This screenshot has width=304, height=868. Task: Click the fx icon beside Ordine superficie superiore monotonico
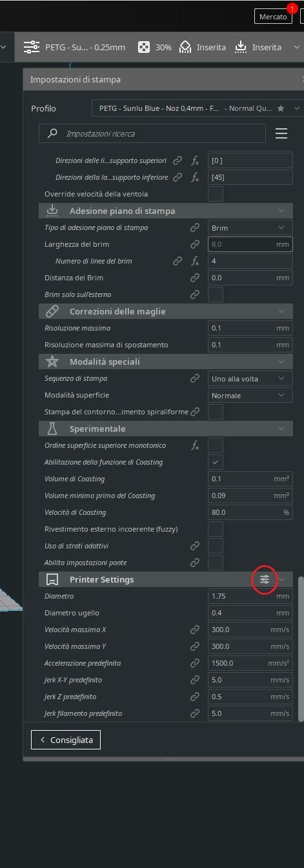coord(195,445)
